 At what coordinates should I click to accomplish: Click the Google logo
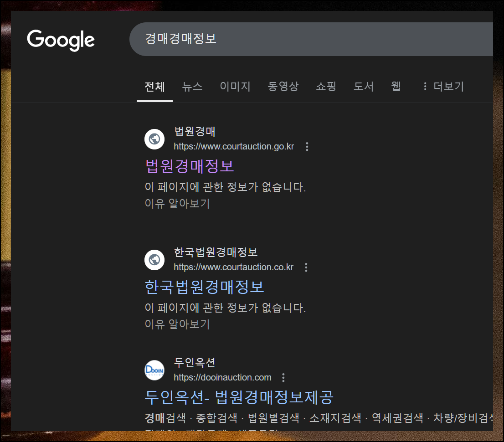click(x=61, y=40)
